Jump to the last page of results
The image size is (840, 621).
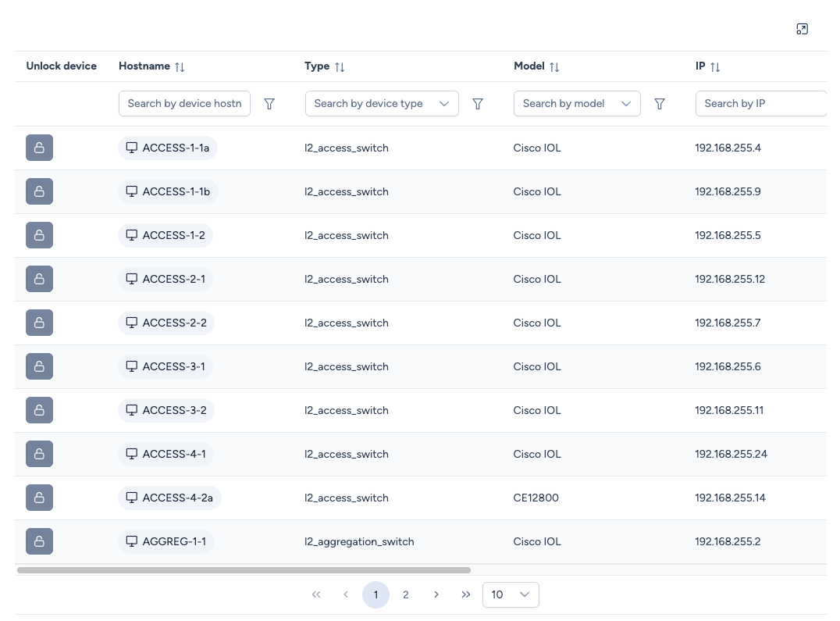click(x=466, y=594)
